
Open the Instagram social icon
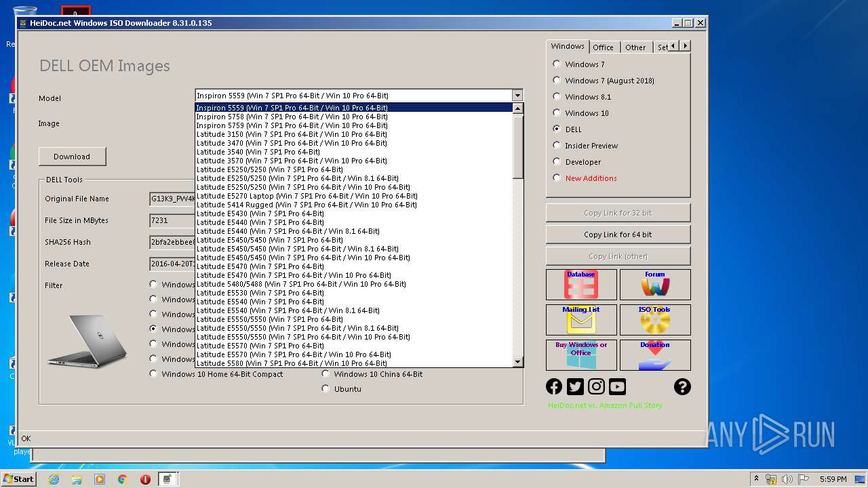[596, 386]
